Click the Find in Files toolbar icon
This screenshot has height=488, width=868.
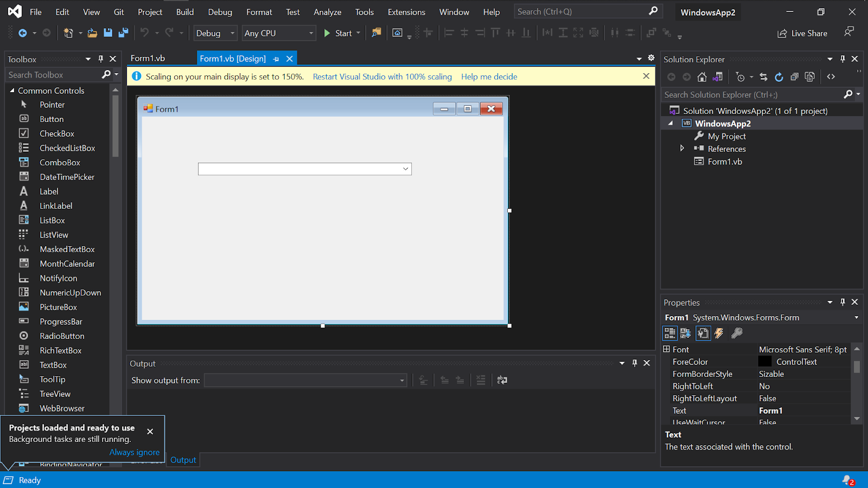pyautogui.click(x=376, y=33)
